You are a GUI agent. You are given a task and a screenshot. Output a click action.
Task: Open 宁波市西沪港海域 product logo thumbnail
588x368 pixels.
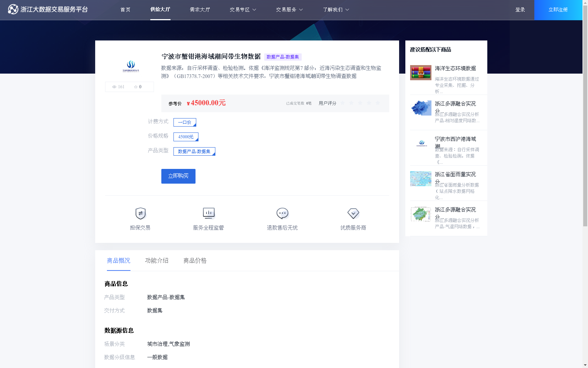coord(421,143)
